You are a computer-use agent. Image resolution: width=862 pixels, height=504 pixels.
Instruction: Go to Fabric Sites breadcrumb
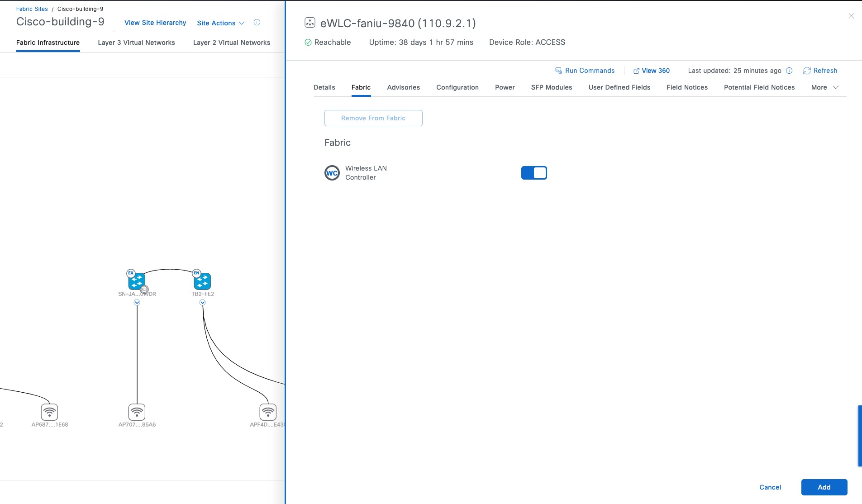pyautogui.click(x=32, y=9)
